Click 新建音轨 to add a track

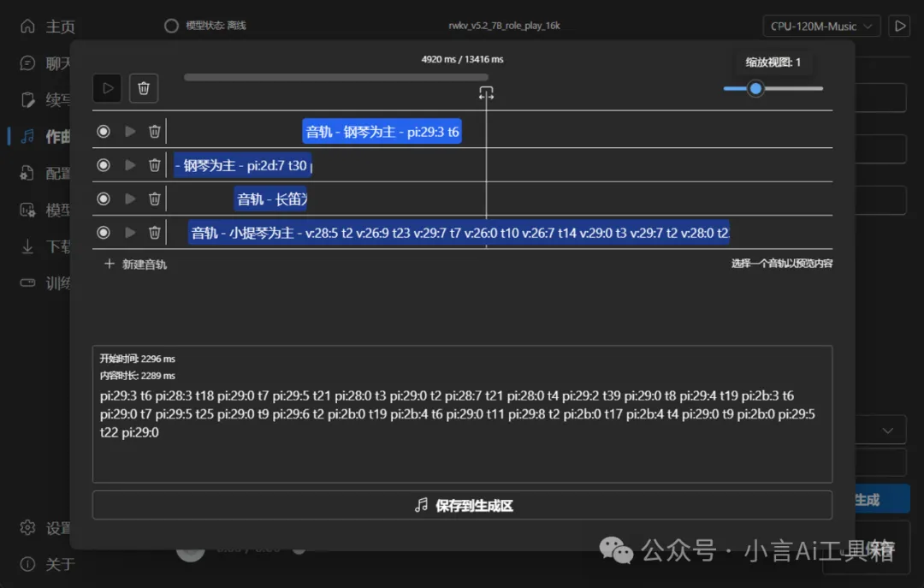point(135,264)
